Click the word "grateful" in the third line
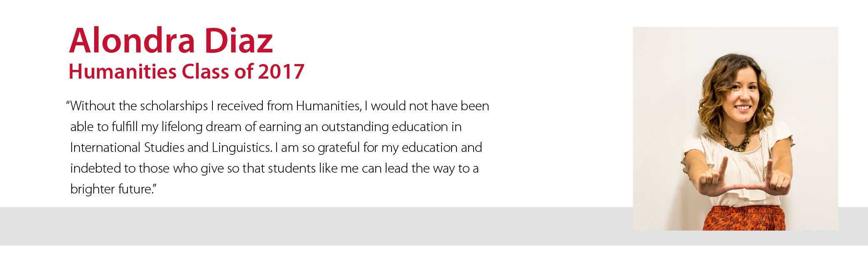The height and width of the screenshot is (260, 868). click(339, 148)
